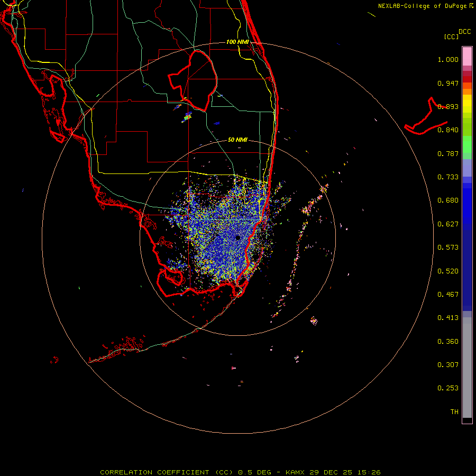Click the 0.520 scale value
The width and height of the screenshot is (476, 476).
pyautogui.click(x=448, y=271)
